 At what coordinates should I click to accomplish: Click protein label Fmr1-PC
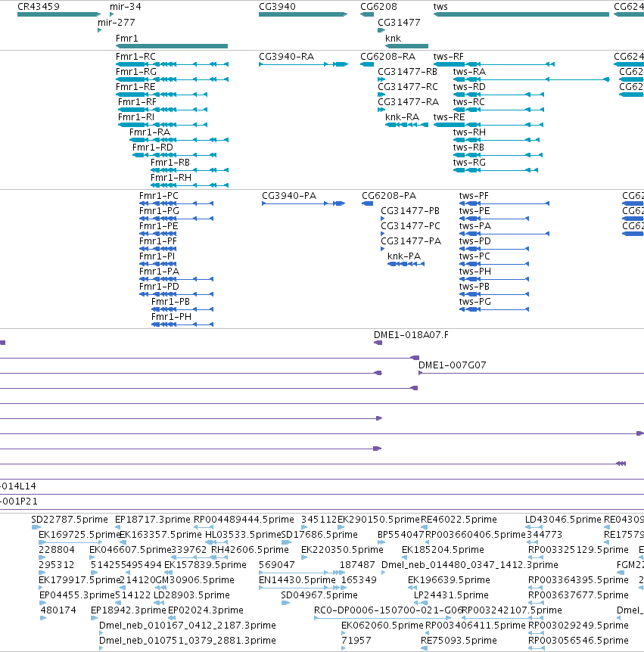[158, 195]
